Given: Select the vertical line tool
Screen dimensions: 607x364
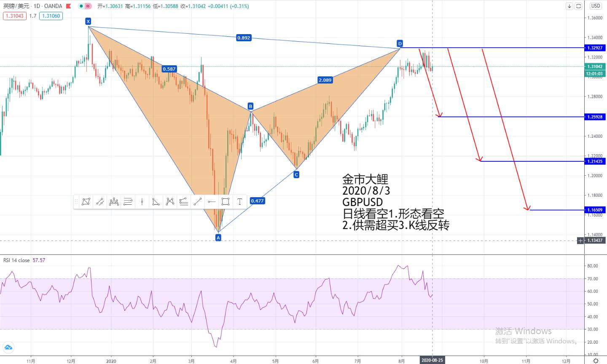Looking at the screenshot, I should (142, 202).
